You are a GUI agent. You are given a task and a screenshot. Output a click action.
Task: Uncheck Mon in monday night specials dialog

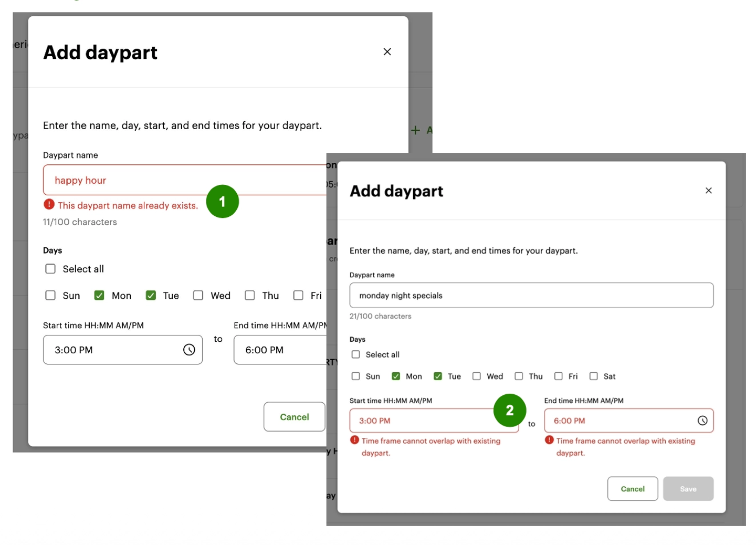(x=396, y=376)
